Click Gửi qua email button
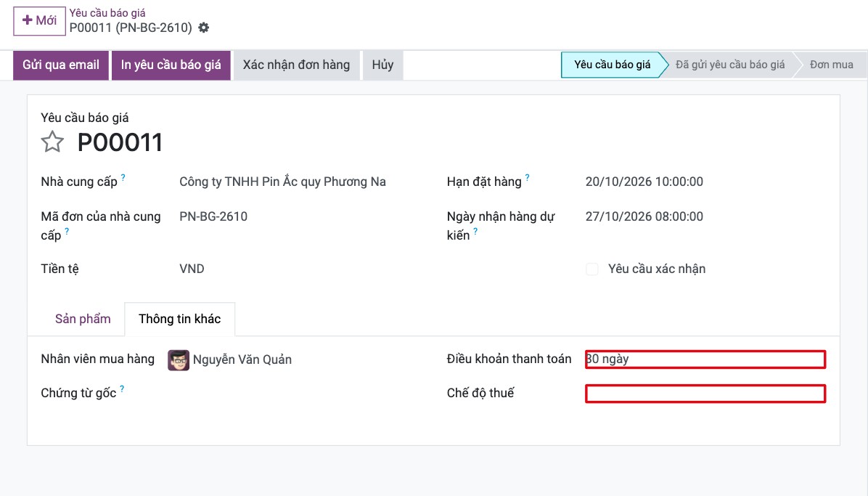This screenshot has width=868, height=496. click(x=61, y=65)
